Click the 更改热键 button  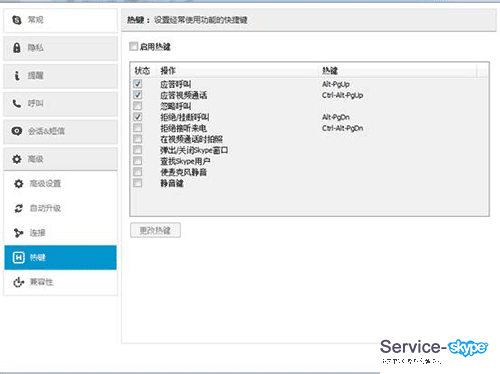tap(155, 230)
